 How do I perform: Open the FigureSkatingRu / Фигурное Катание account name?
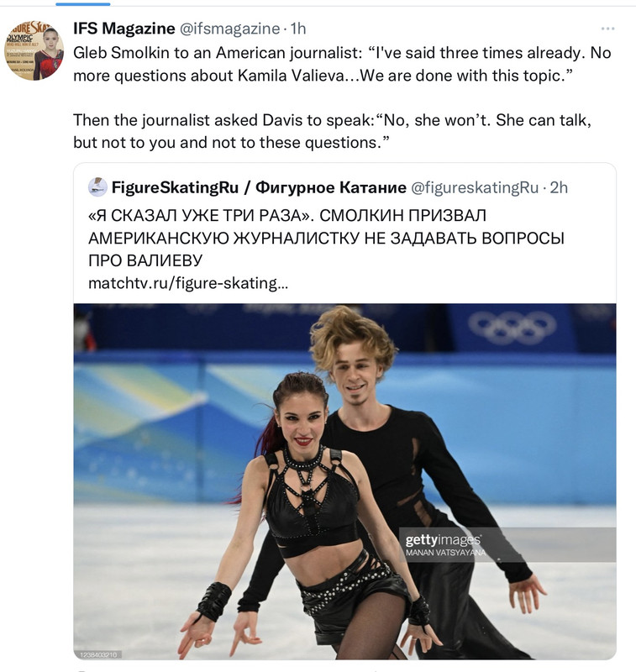(259, 187)
